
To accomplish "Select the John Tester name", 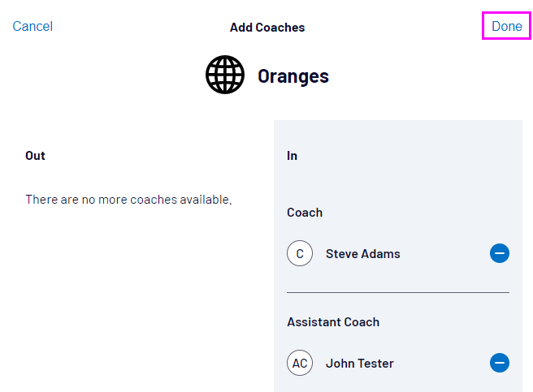I will 359,363.
